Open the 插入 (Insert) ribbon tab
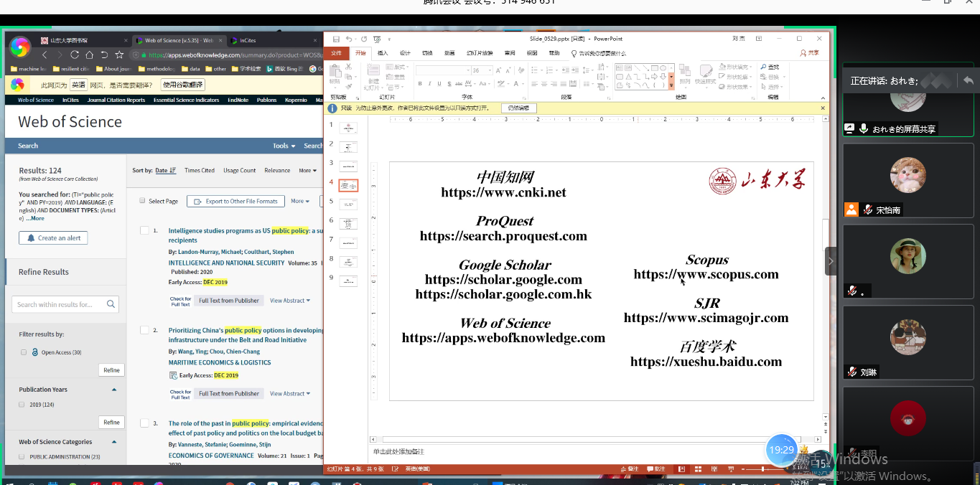 click(x=383, y=53)
